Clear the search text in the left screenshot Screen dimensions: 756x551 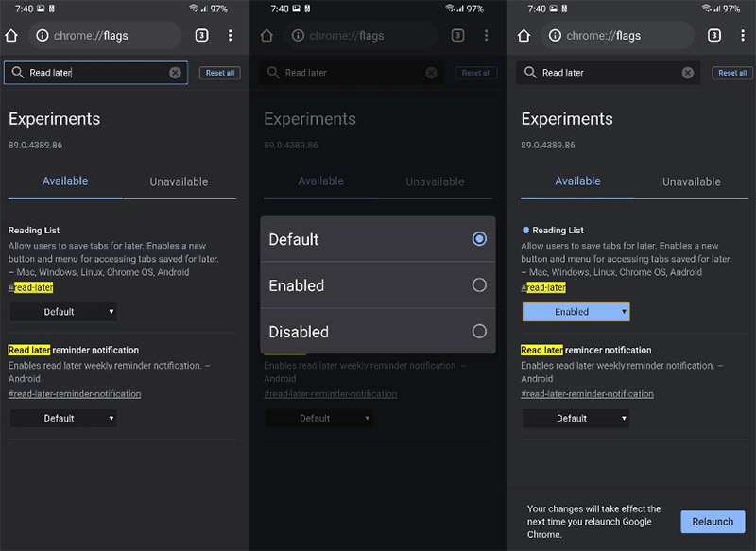pos(175,73)
